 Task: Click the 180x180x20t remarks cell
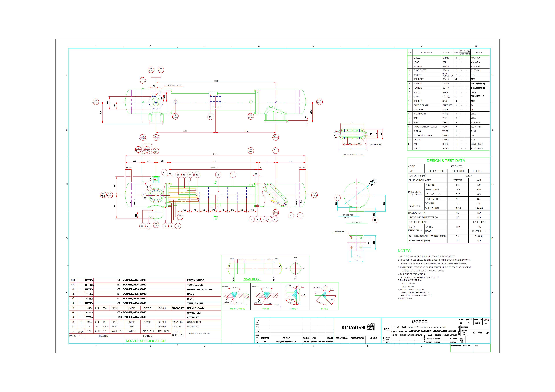[x=477, y=148]
